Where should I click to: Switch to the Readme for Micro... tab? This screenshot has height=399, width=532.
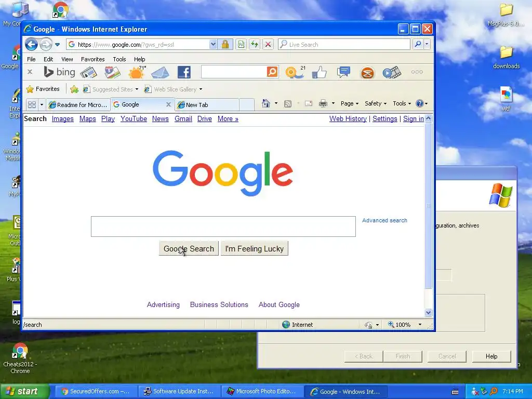pyautogui.click(x=78, y=105)
